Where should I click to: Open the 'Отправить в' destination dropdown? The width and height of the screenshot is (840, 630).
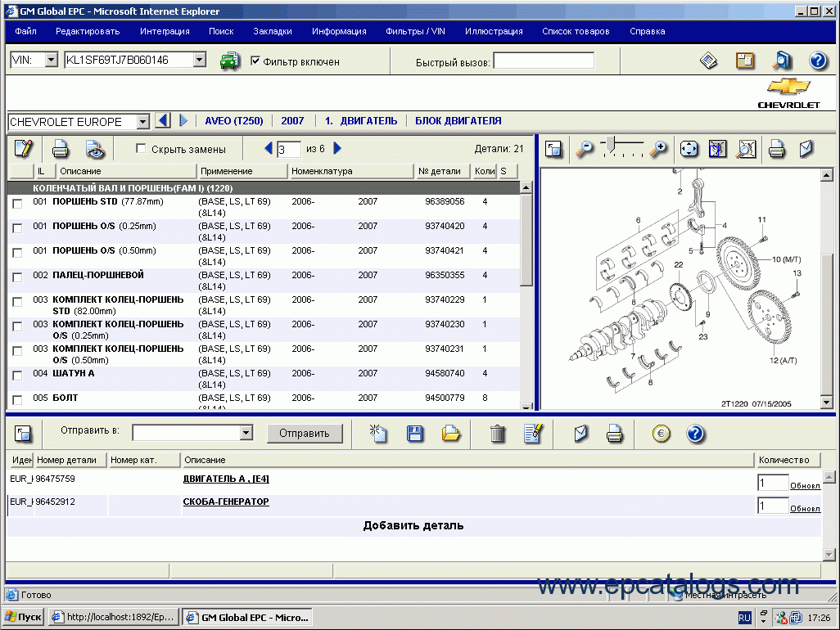[246, 433]
